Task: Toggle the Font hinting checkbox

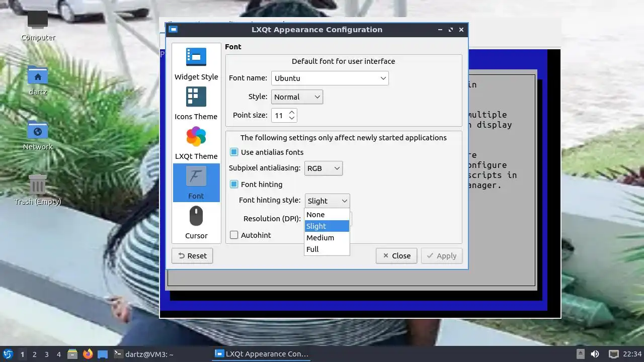Action: click(234, 184)
